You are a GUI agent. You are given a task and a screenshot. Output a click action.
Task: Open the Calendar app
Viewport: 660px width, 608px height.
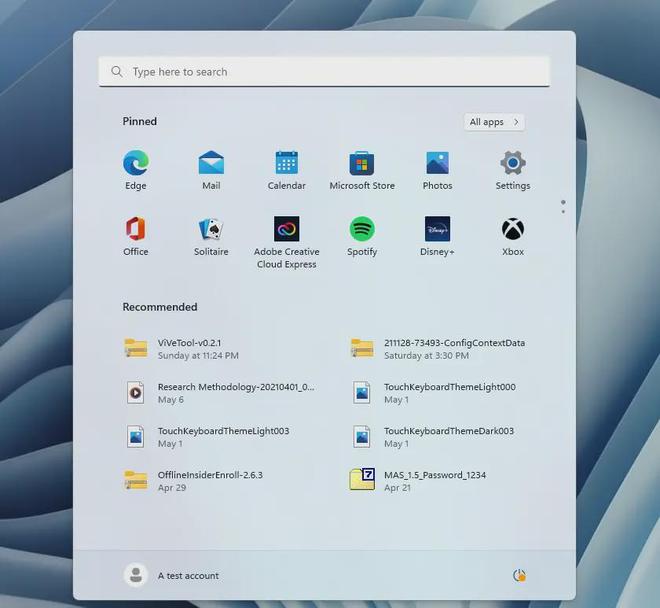point(287,164)
